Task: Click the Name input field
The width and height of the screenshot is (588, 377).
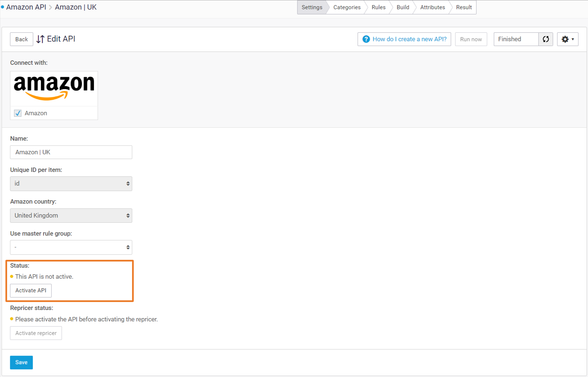Action: [71, 152]
